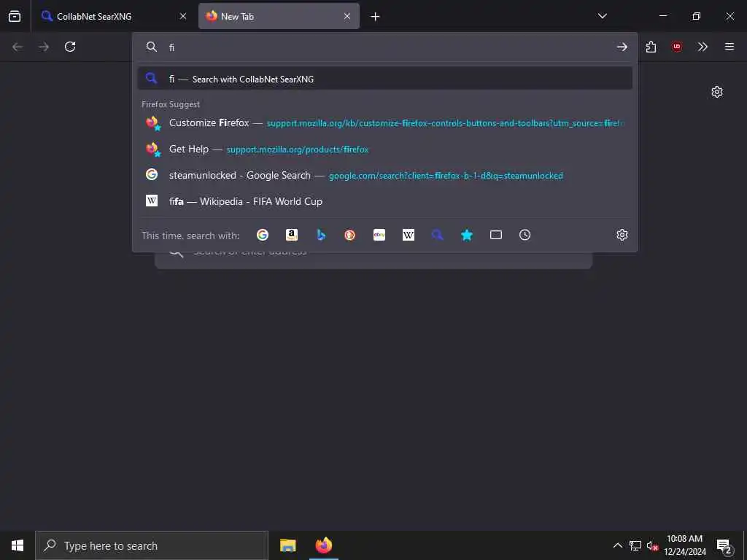Search this time with Google
Screen dimensions: 747x560
(x=263, y=235)
